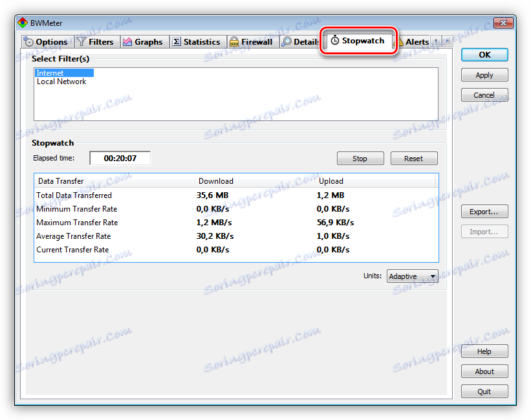Open the Graphs tab

pyautogui.click(x=145, y=41)
